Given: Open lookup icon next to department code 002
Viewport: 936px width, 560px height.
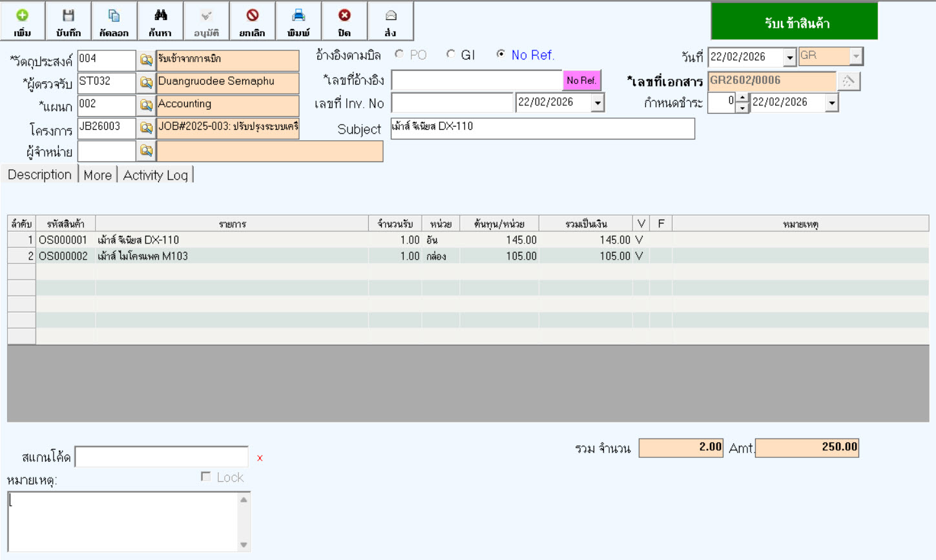Looking at the screenshot, I should pyautogui.click(x=146, y=105).
